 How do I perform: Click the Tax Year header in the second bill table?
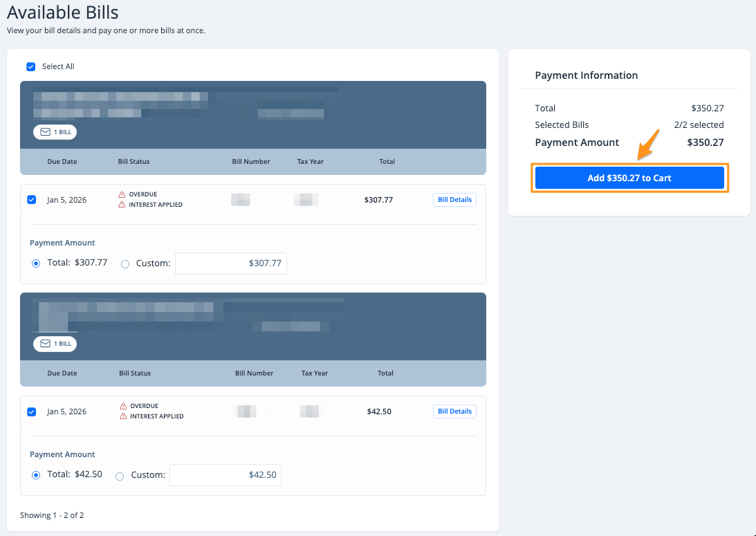[315, 373]
